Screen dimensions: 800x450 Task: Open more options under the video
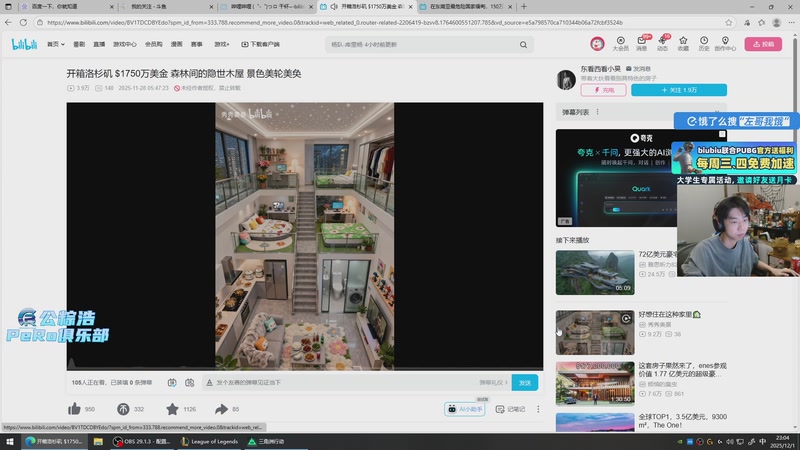pyautogui.click(x=538, y=409)
